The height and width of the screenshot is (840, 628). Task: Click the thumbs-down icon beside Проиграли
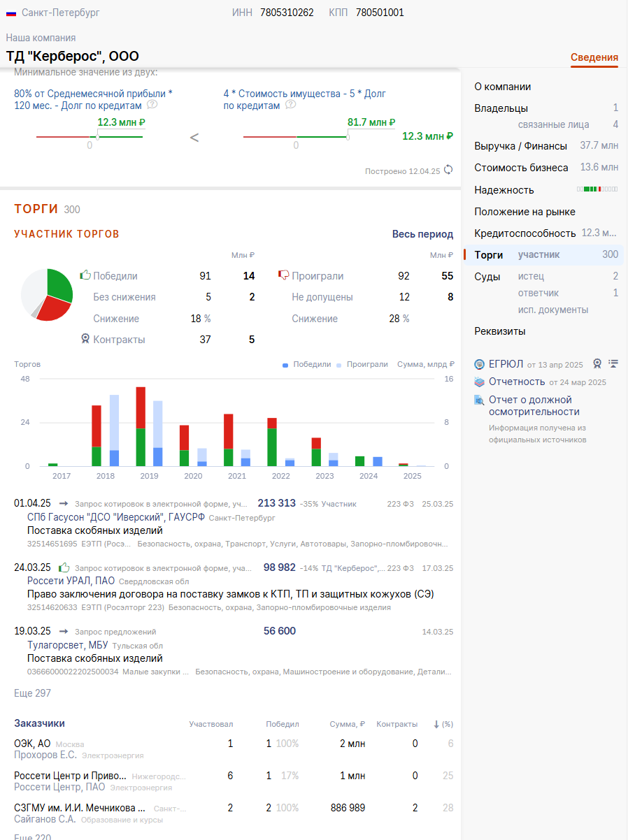(284, 275)
